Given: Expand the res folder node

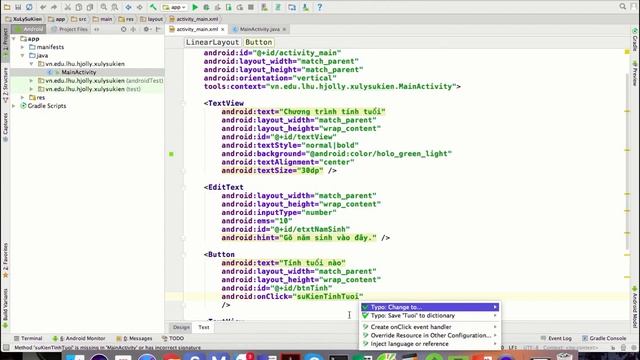Looking at the screenshot, I should (23, 98).
